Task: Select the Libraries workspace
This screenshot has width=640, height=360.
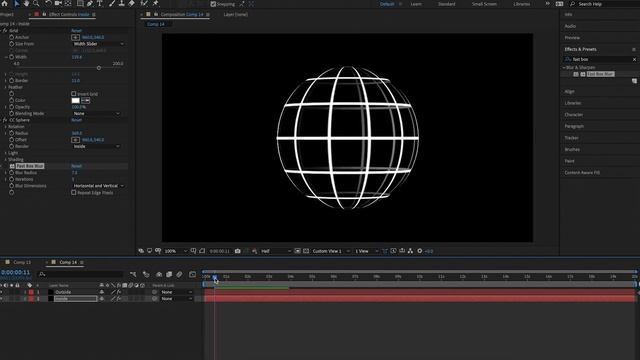Action: [521, 4]
